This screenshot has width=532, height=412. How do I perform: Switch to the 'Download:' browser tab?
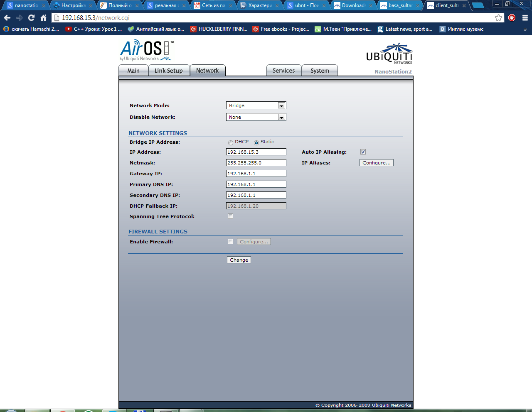353,5
